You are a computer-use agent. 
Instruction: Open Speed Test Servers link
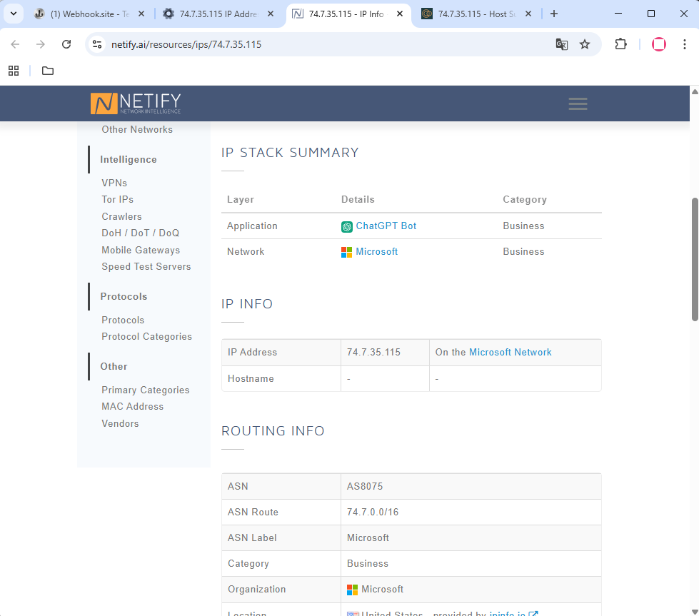(146, 266)
